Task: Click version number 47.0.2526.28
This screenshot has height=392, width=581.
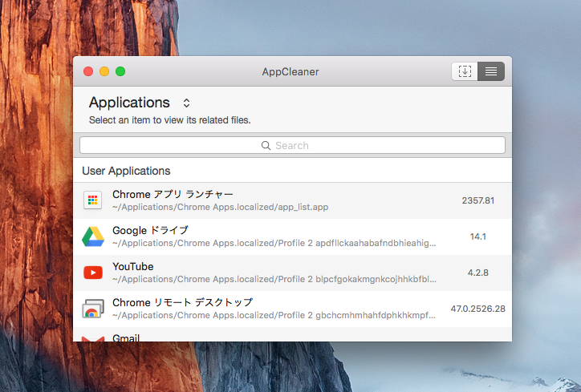Action: pyautogui.click(x=478, y=309)
